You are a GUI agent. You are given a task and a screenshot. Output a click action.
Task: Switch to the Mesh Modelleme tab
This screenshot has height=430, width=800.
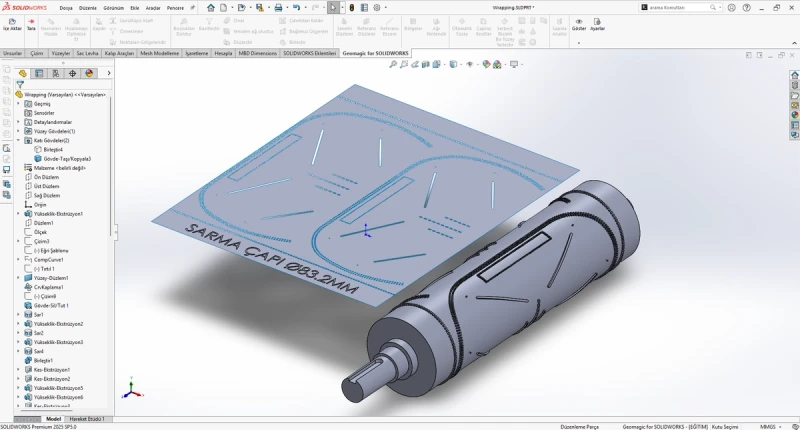click(160, 53)
